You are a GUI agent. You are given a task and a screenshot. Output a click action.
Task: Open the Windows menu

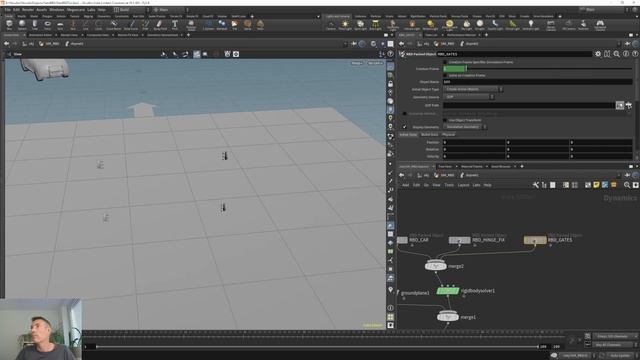(x=57, y=10)
